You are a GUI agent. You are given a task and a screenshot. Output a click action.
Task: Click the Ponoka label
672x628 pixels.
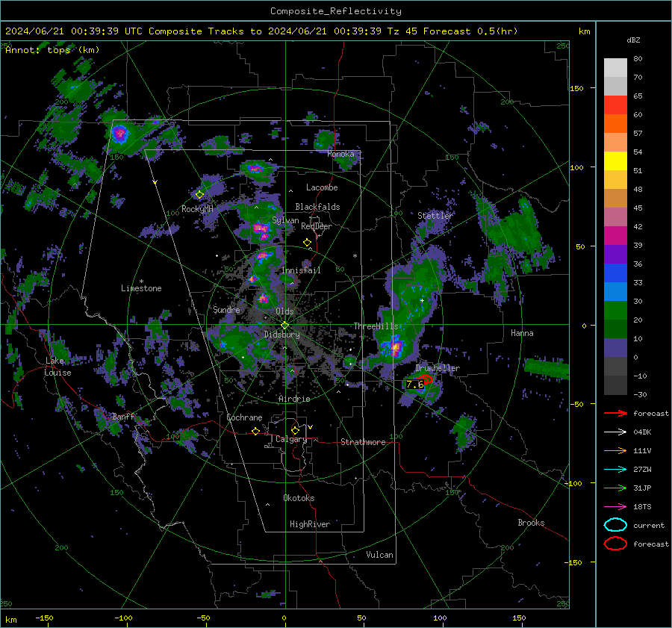coord(340,154)
